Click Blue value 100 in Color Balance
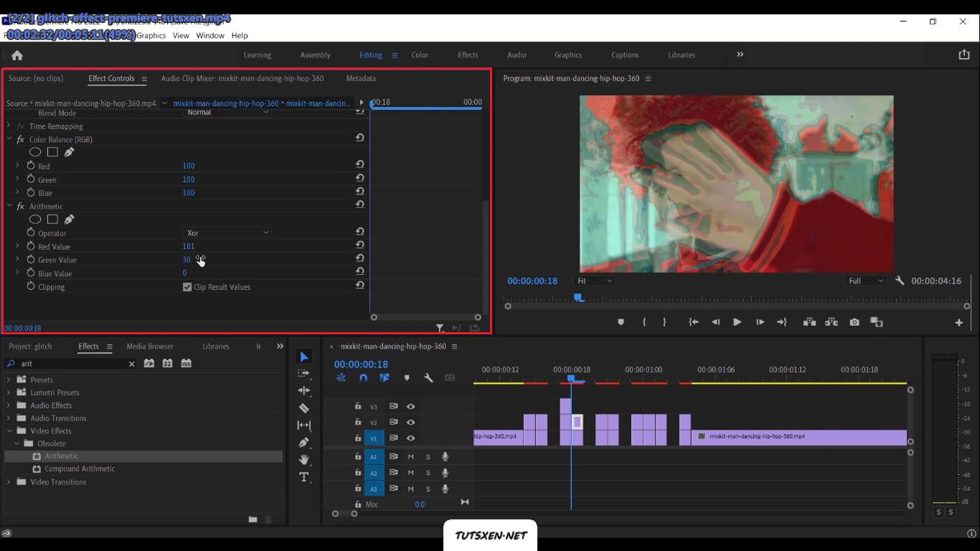The image size is (980, 551). [189, 193]
